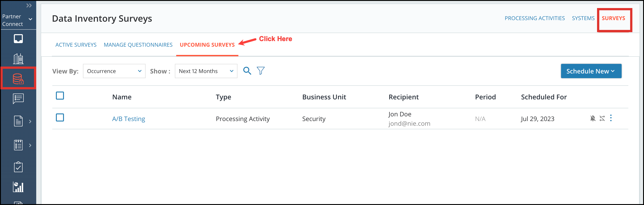
Task: Open the clipboard checkmark icon in the sidebar
Action: [18, 167]
